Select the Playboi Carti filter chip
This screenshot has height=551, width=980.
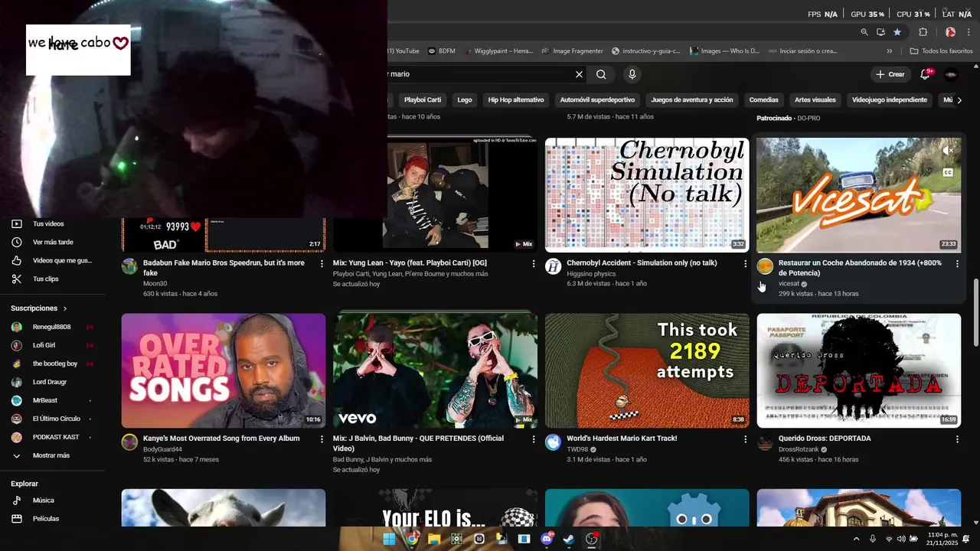coord(423,99)
